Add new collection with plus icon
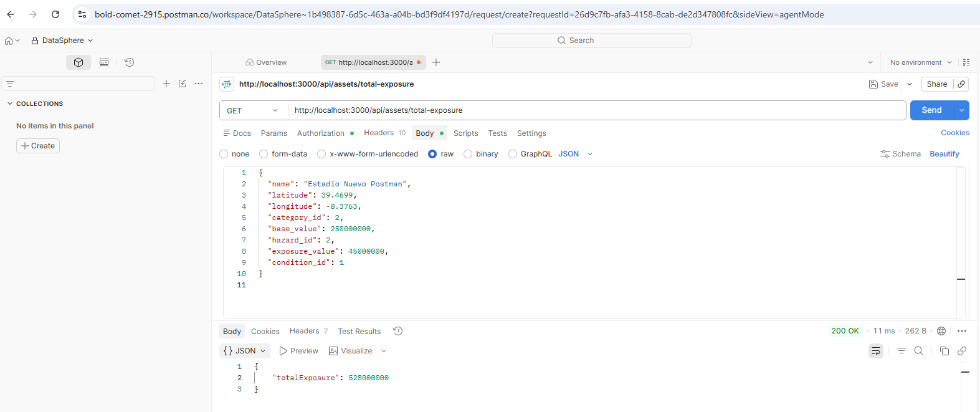This screenshot has height=412, width=980. coord(166,84)
